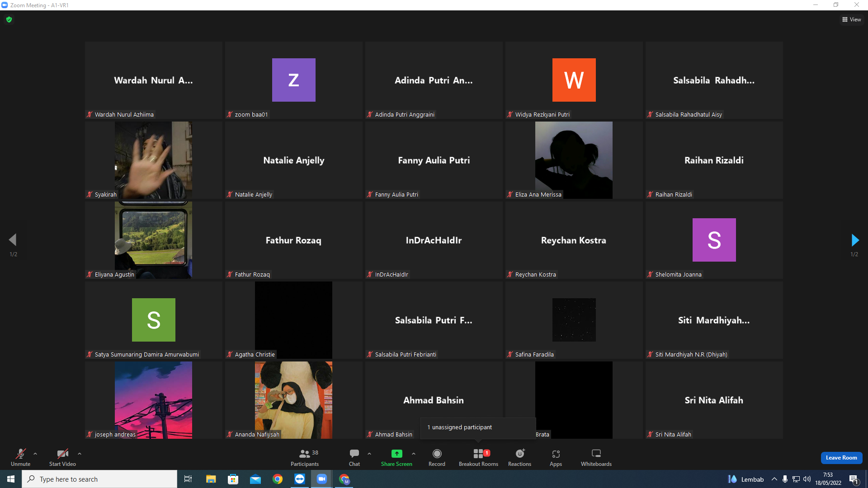The image size is (868, 488).
Task: Select Syakirah's video tile
Action: [153, 160]
